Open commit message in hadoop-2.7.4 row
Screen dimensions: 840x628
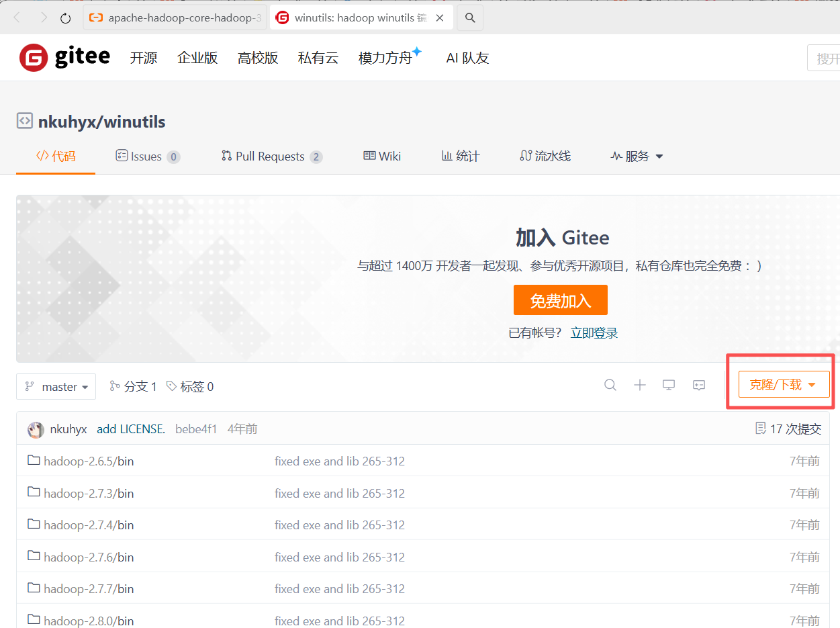coord(340,525)
